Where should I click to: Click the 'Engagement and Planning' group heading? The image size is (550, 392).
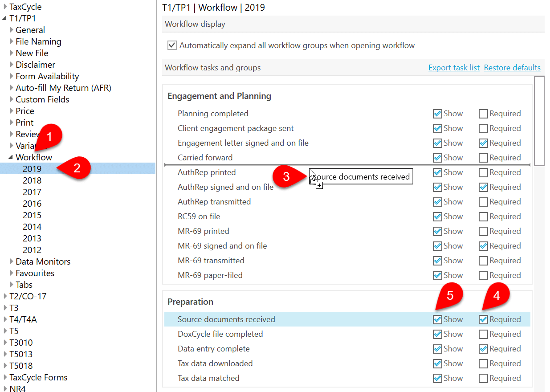tap(220, 96)
